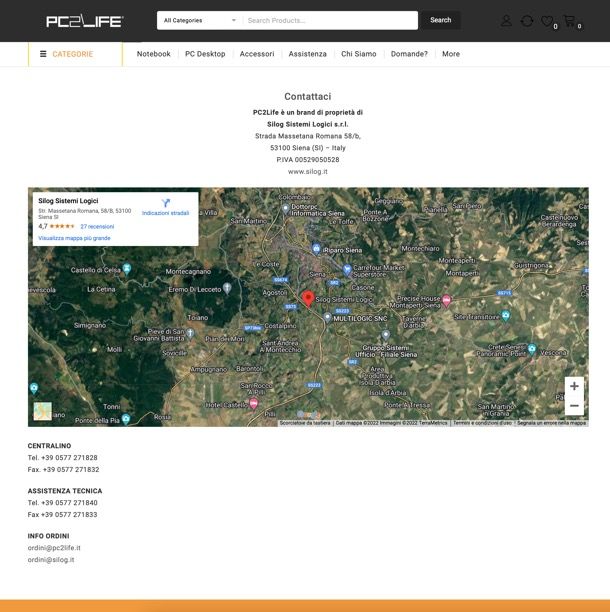The width and height of the screenshot is (610, 612).
Task: Open the Chi Siamo menu item
Action: point(359,54)
